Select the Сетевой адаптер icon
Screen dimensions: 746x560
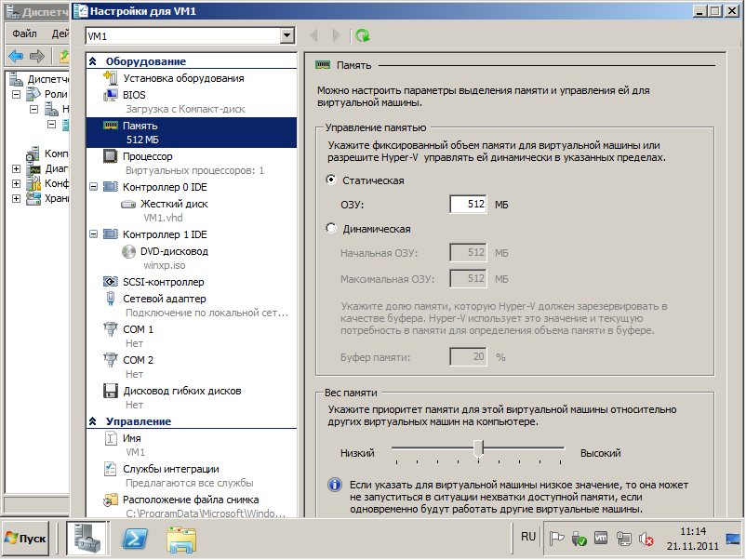click(111, 299)
